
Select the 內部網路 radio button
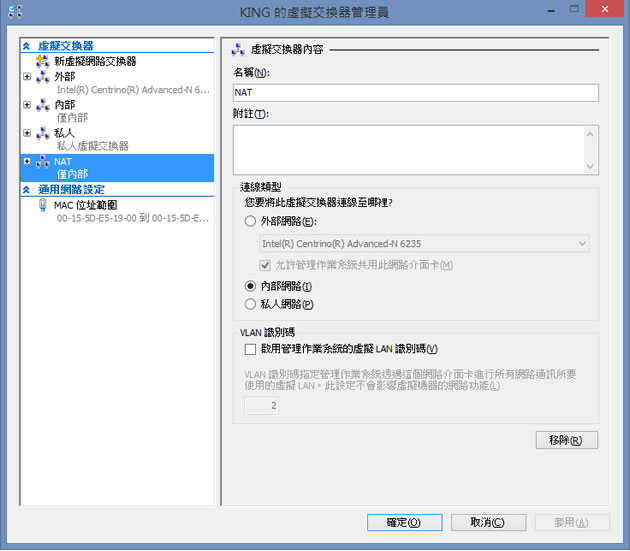click(x=250, y=286)
